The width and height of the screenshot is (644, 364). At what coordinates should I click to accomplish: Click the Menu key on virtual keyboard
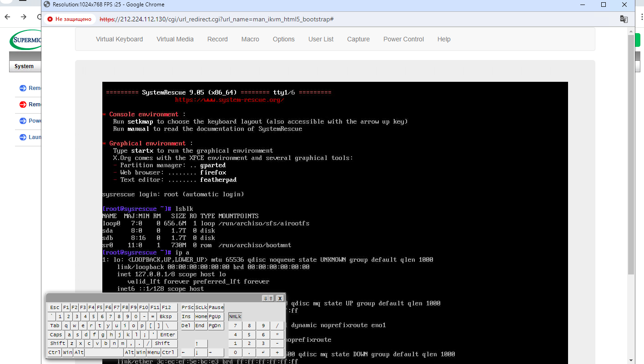pyautogui.click(x=153, y=353)
